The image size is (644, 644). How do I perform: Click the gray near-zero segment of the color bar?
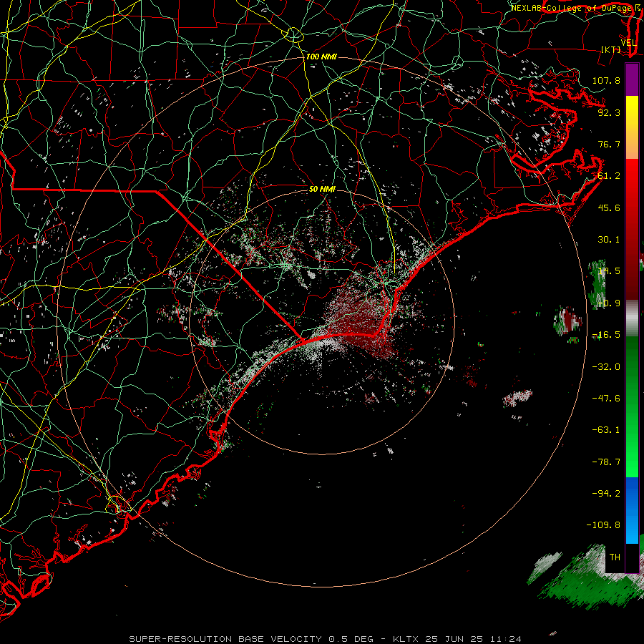(x=632, y=318)
